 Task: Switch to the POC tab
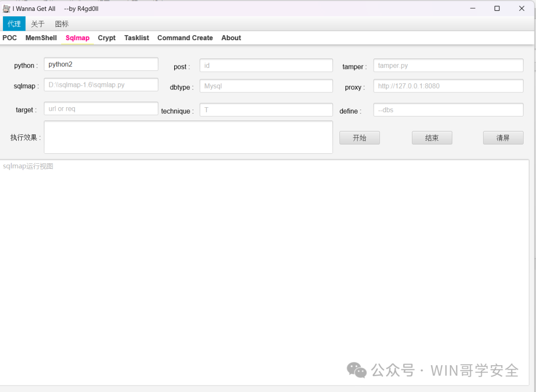pos(9,38)
